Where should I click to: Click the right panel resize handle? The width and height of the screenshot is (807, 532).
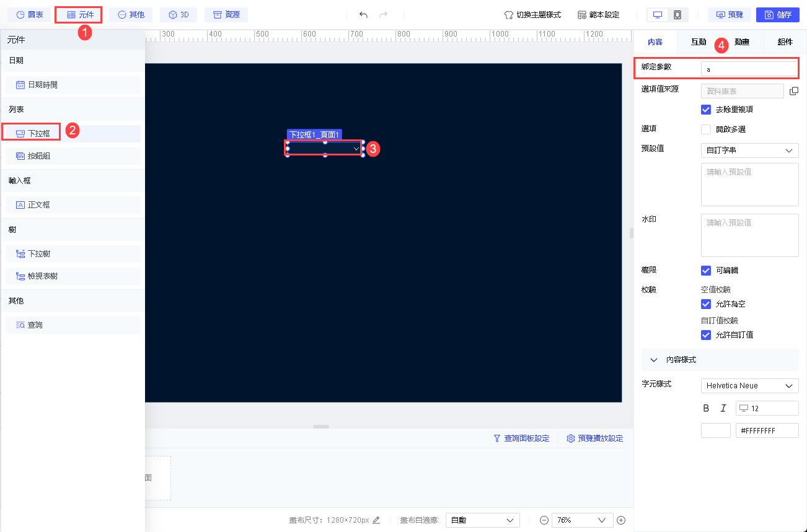pos(632,233)
